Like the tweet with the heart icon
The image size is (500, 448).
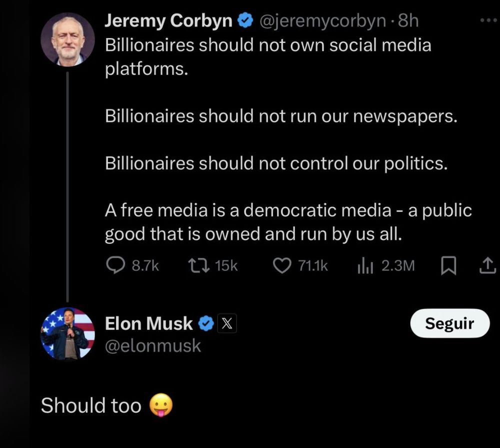coord(281,266)
